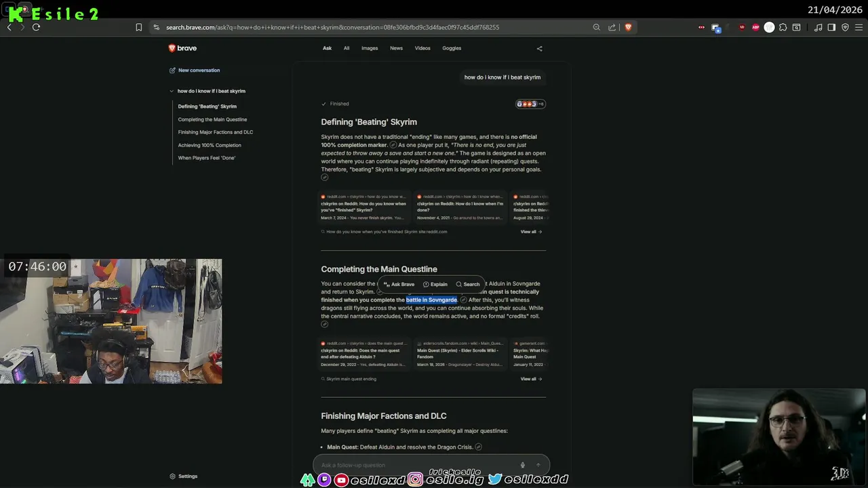Viewport: 868px width, 488px height.
Task: Open the Extensions puzzle piece menu
Action: pyautogui.click(x=783, y=27)
